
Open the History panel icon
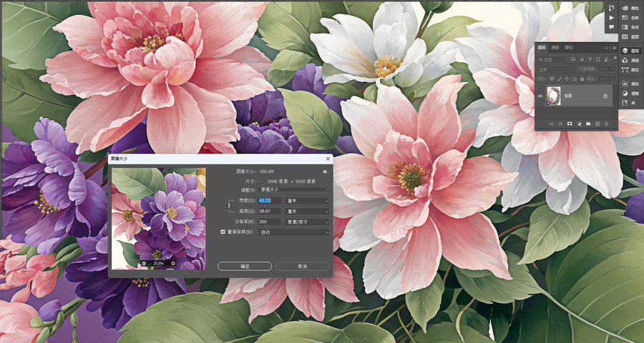[x=612, y=8]
